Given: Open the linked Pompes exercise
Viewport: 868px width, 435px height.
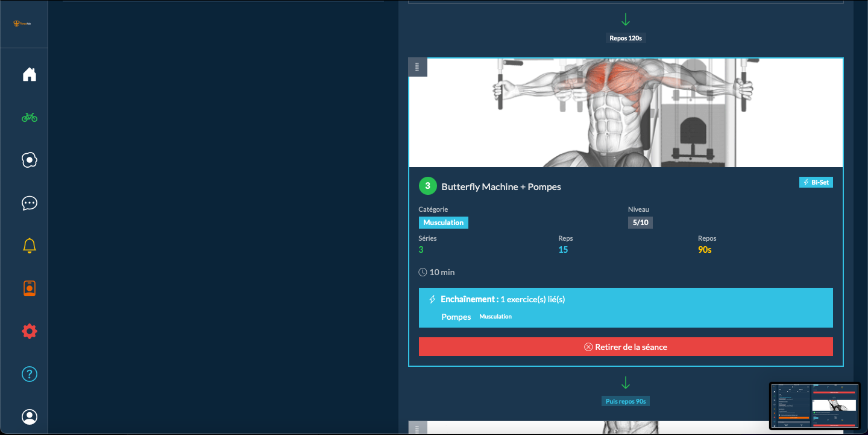Looking at the screenshot, I should click(456, 317).
